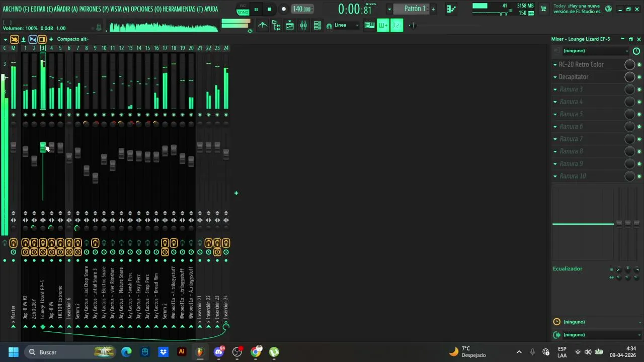
Task: Click the RC-20 Retro Color mix knob
Action: point(629,64)
